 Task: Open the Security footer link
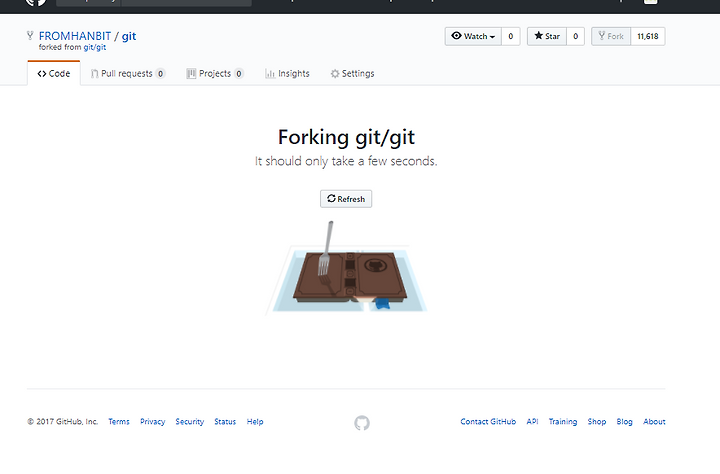[x=190, y=422]
